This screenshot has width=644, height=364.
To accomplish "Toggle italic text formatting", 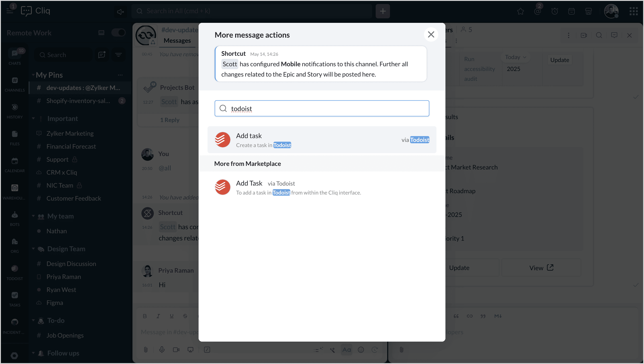I will point(158,316).
